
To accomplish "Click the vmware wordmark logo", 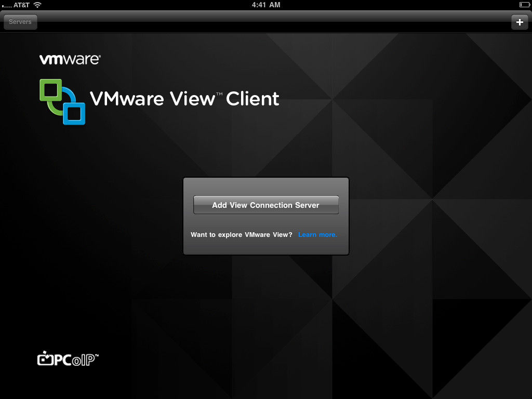I will tap(70, 59).
